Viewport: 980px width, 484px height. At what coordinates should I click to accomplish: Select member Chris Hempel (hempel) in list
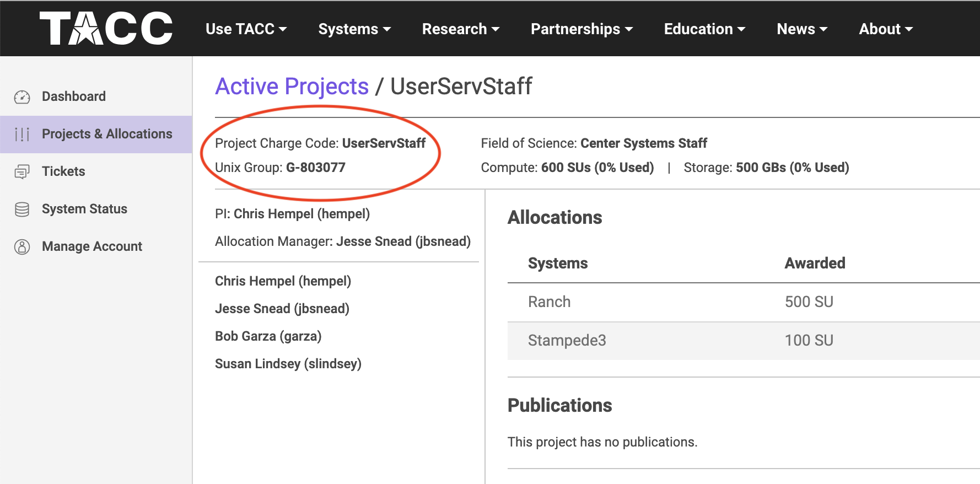[x=283, y=281]
